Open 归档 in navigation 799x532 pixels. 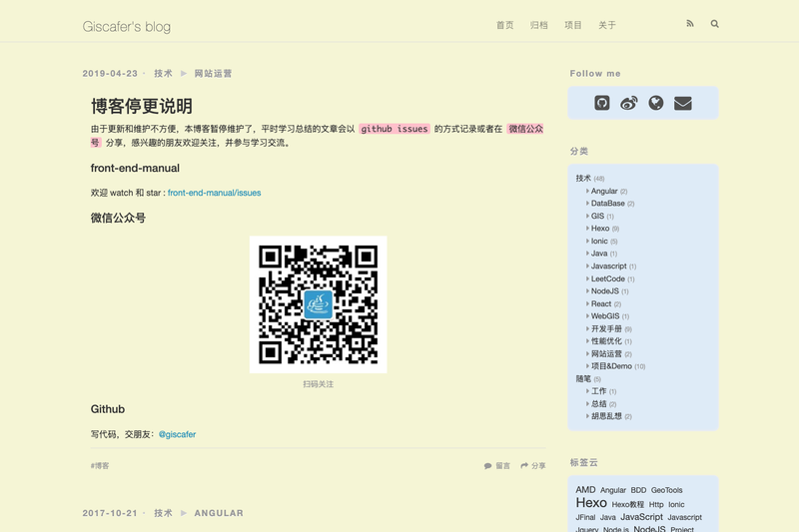pos(538,25)
